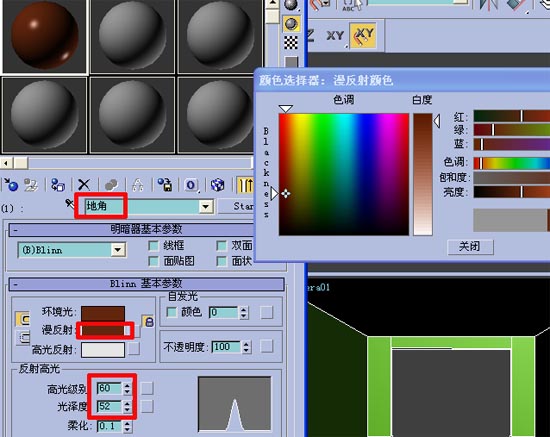550x437 pixels.
Task: Click the 绿 green channel slider
Action: [x=512, y=130]
